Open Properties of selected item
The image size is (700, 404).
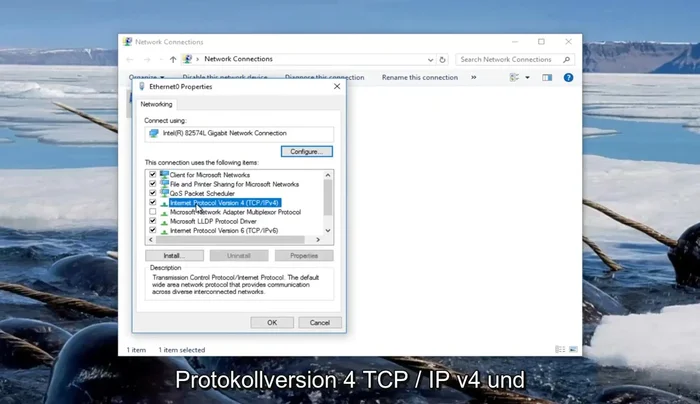[304, 256]
